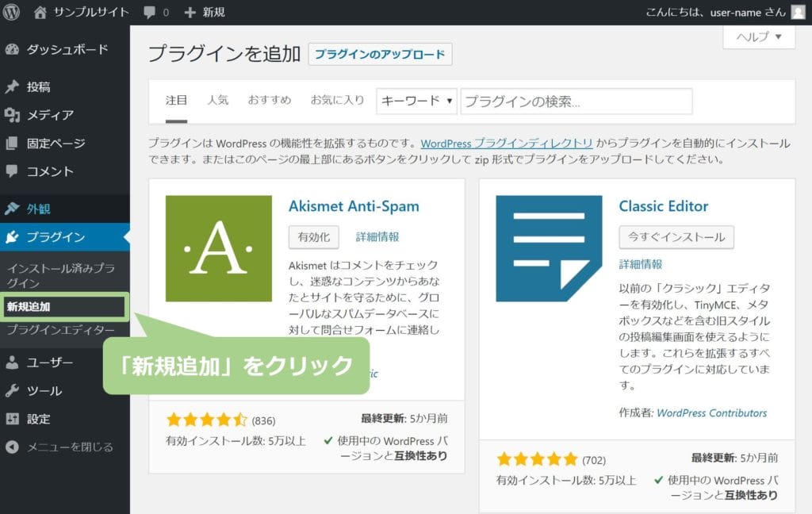The height and width of the screenshot is (514, 812).
Task: Click the メディア media icon
Action: [x=12, y=114]
